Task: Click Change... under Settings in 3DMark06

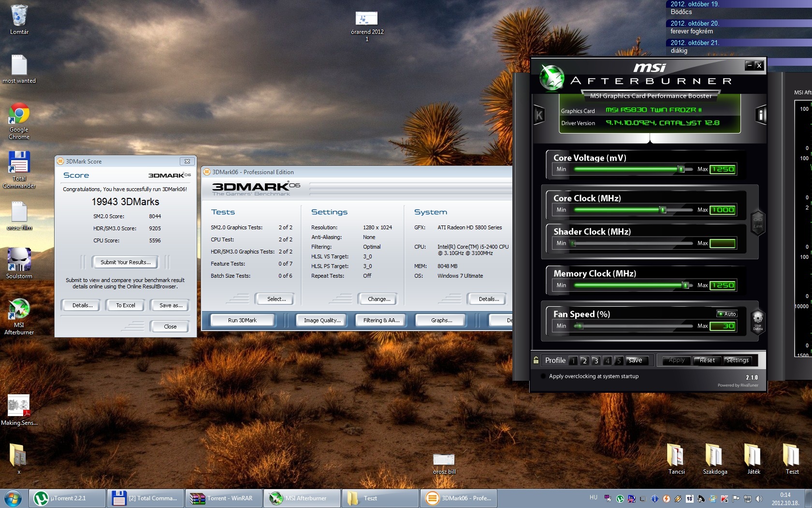Action: pyautogui.click(x=379, y=299)
